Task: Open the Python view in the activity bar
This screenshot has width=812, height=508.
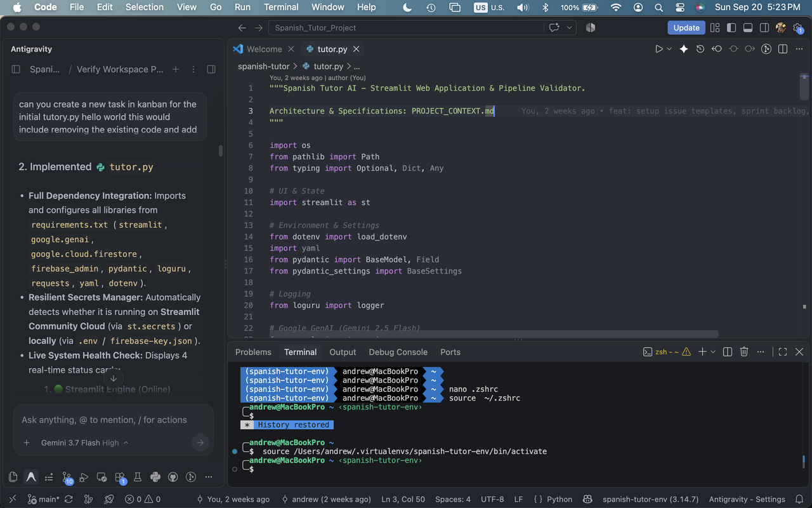Action: [x=155, y=477]
